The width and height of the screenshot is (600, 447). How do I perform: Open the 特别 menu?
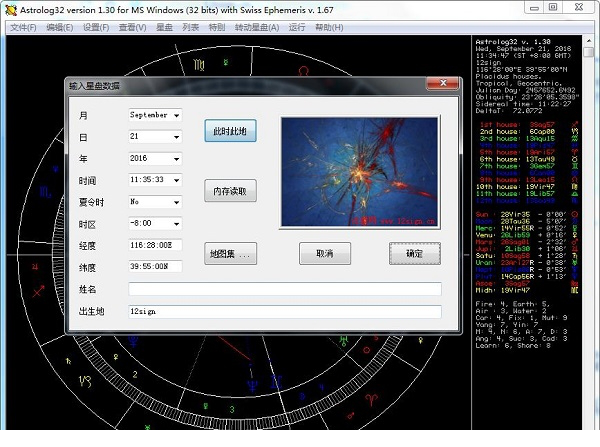coord(217,28)
